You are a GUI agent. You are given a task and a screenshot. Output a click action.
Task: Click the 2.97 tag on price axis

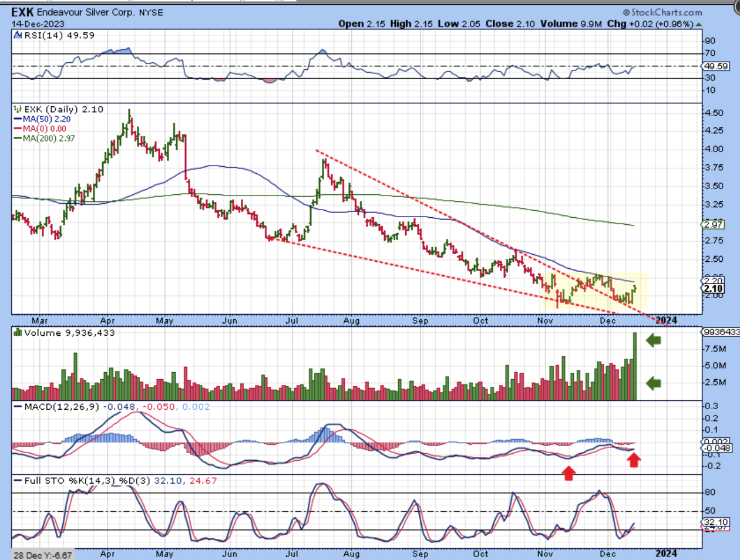click(714, 225)
